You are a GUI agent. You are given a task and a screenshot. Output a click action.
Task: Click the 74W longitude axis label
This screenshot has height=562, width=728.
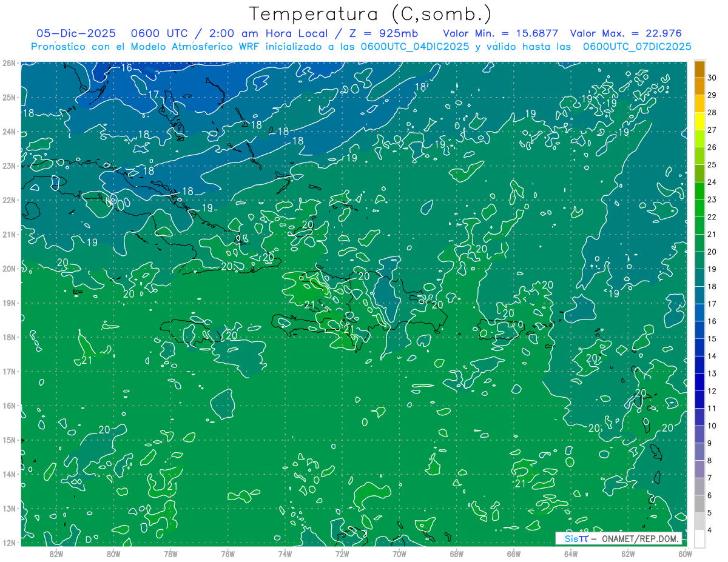[x=285, y=554]
